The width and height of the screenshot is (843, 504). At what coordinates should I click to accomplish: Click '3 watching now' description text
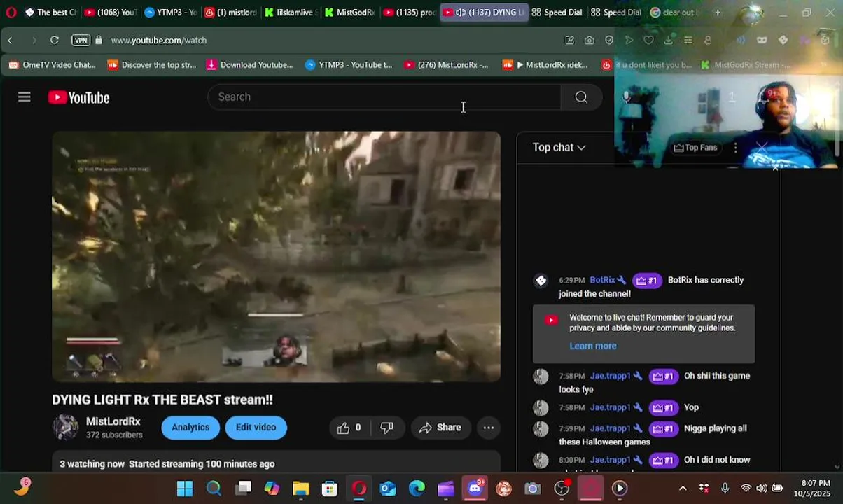[92, 464]
